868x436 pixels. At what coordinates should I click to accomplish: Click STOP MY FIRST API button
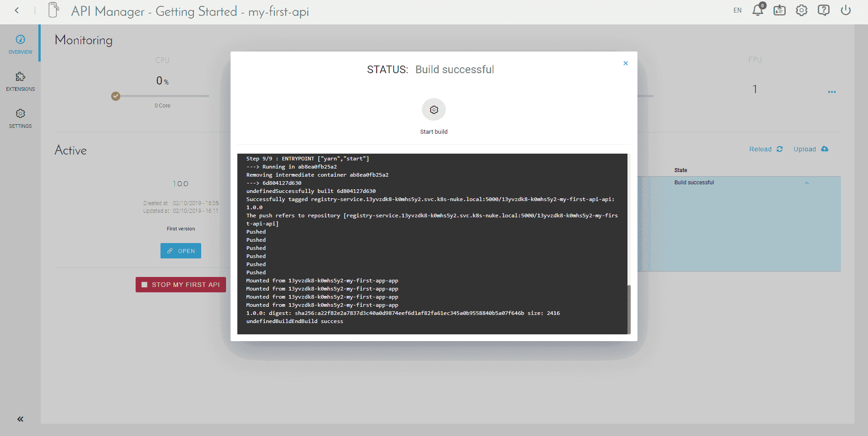tap(181, 285)
